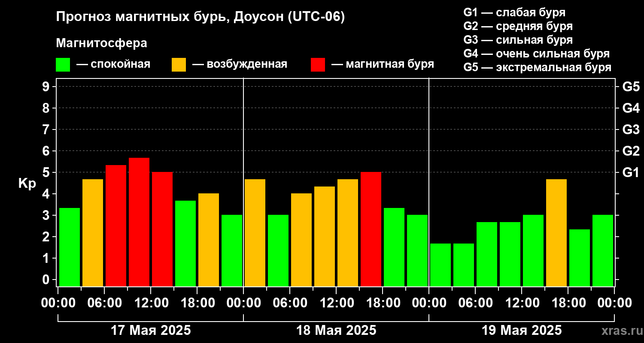Click the final green bar on 19 May
Screen dimensions: 644x343
[x=603, y=251]
